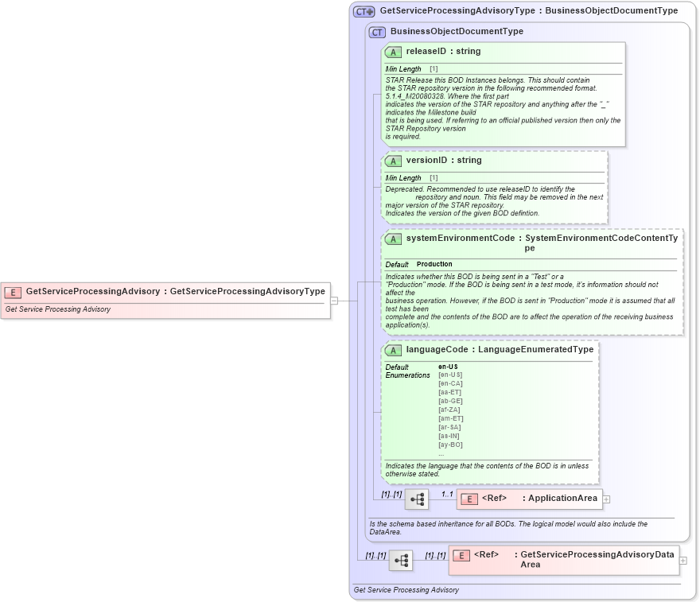The image size is (700, 602).
Task: Click italic annotation under GetServiceProcessingAdvisory element
Action: pyautogui.click(x=57, y=309)
